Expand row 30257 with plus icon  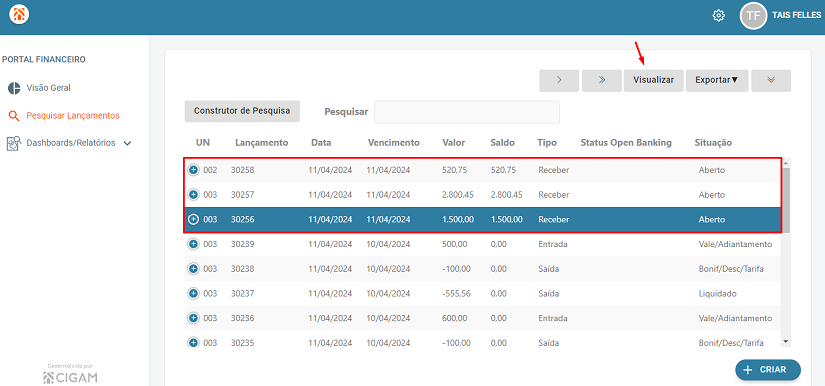[x=193, y=195]
